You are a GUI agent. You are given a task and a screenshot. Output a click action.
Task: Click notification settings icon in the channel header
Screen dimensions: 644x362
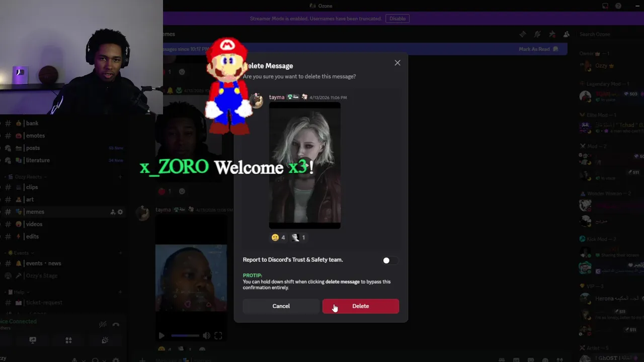pos(537,34)
